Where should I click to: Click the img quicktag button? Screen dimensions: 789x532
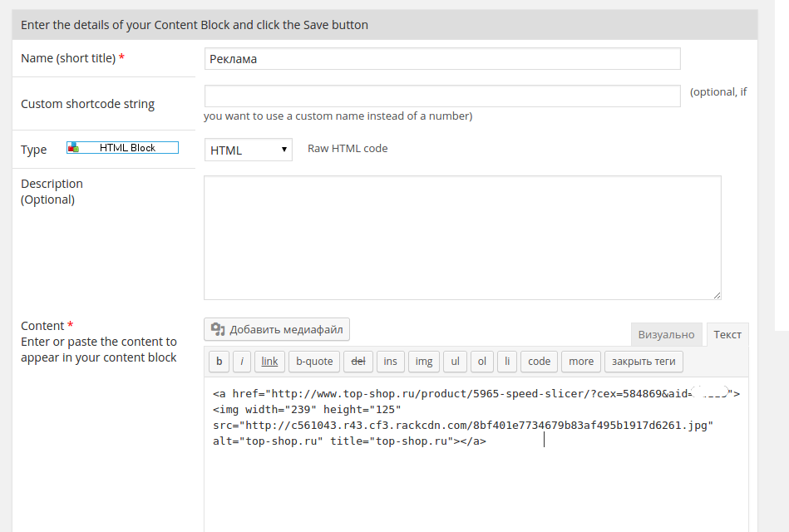423,362
